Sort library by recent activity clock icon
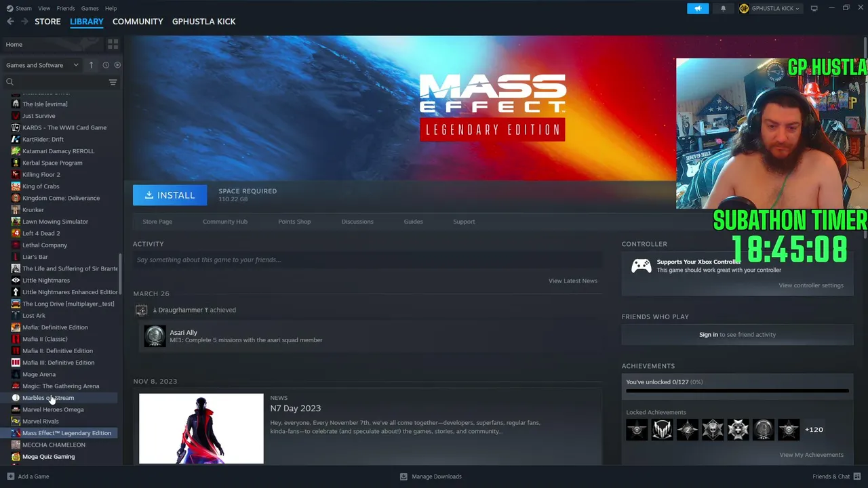 pos(106,65)
